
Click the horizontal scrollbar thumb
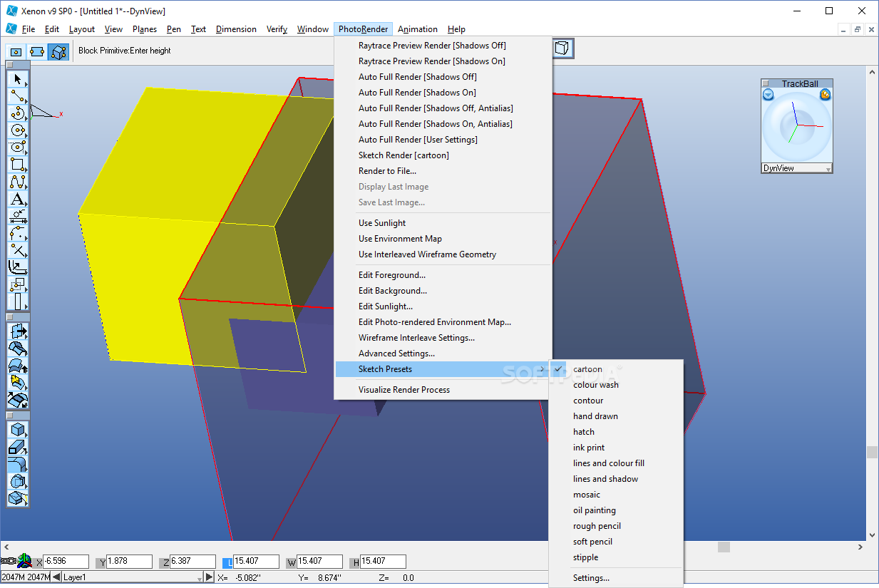click(x=724, y=547)
